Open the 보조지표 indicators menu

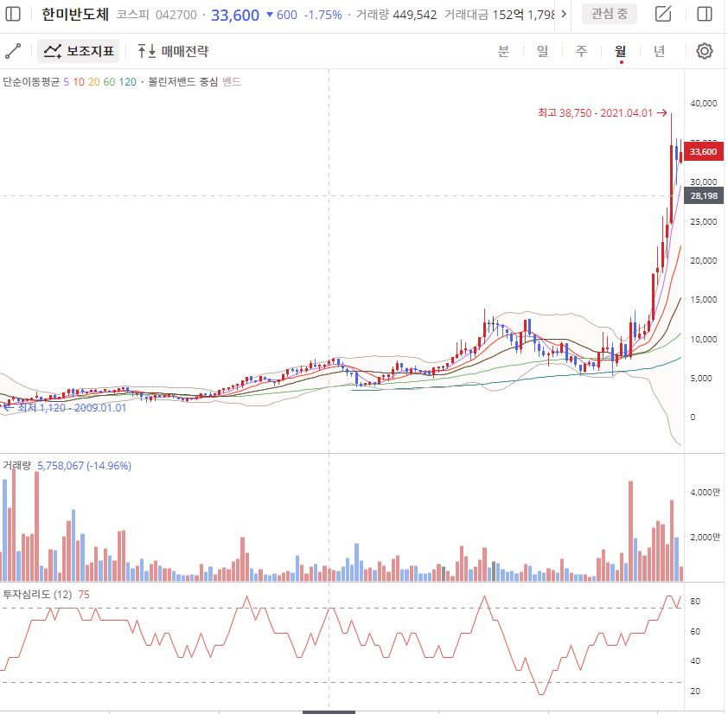click(79, 51)
